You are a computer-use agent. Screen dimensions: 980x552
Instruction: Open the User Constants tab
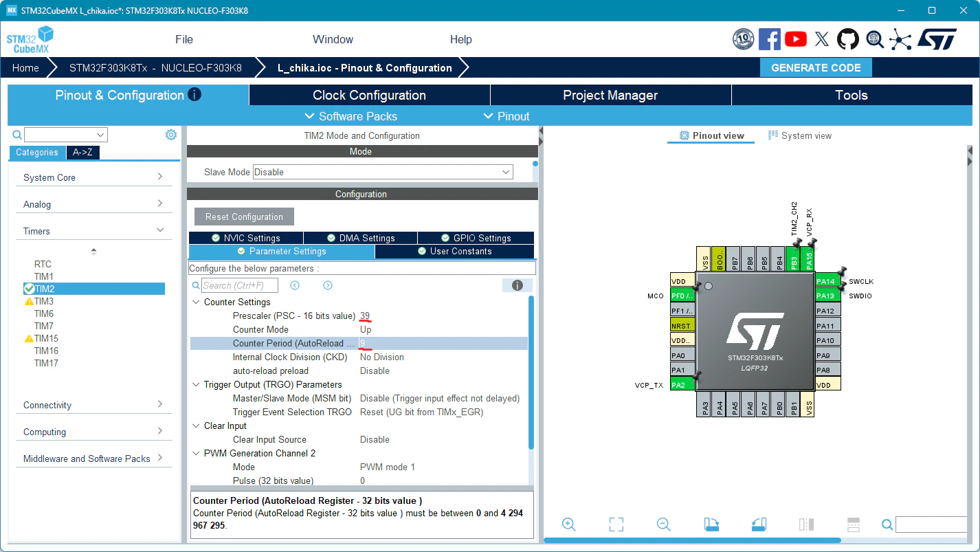[x=455, y=251]
